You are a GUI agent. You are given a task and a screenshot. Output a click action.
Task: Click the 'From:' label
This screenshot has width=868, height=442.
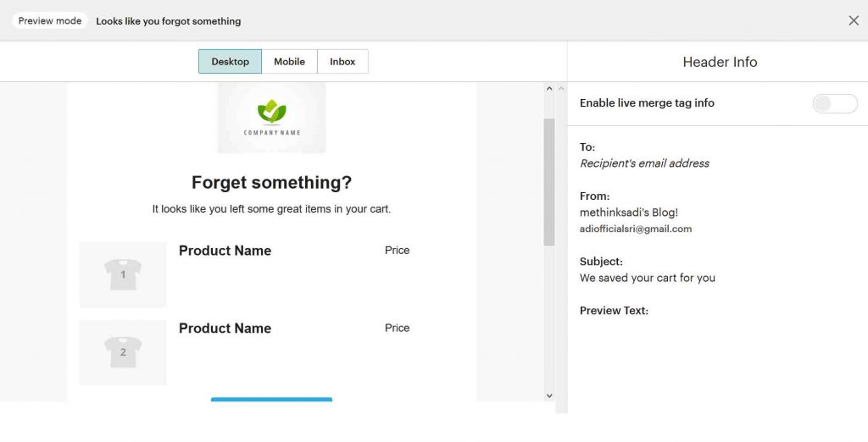[x=594, y=196]
